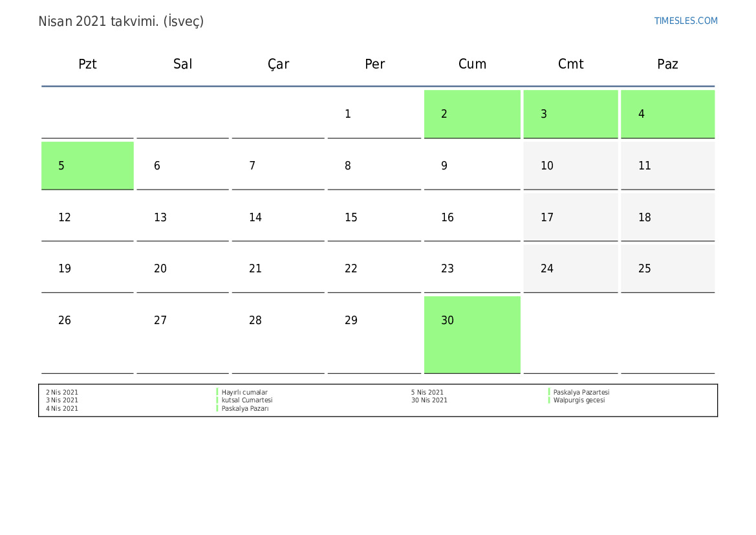
Task: Click the 30 Nis 2021 legend date
Action: (x=429, y=400)
